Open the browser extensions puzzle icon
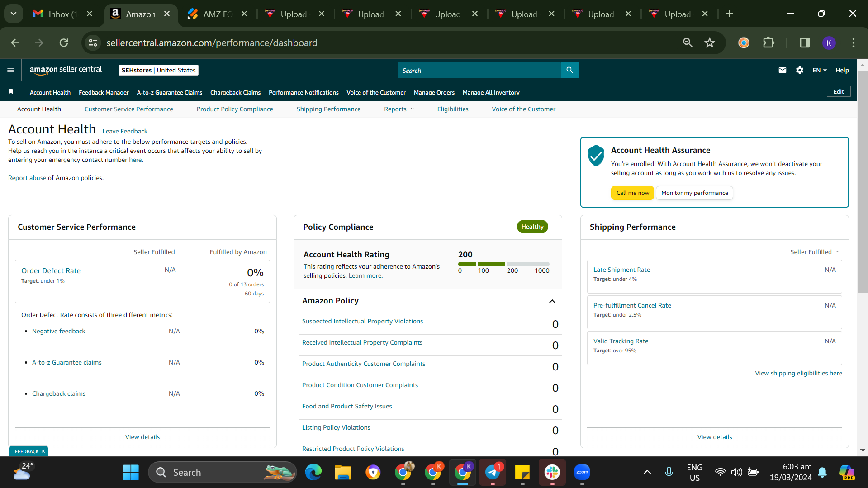The width and height of the screenshot is (868, 488). [768, 43]
